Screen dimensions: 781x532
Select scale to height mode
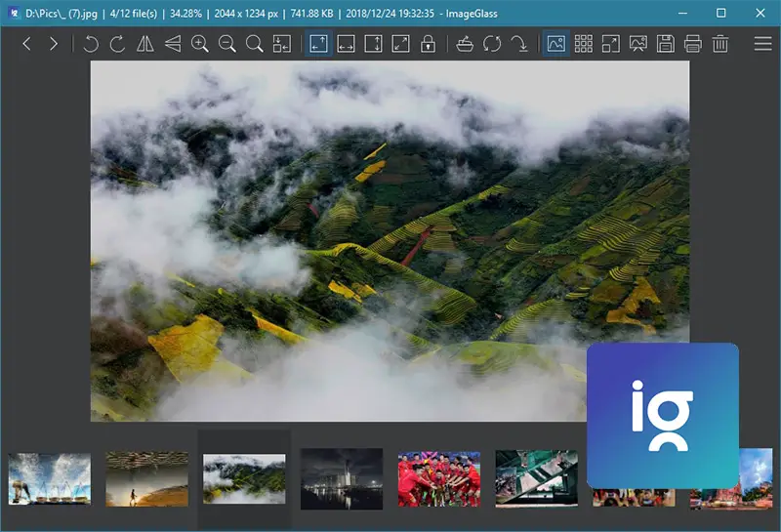click(x=374, y=44)
